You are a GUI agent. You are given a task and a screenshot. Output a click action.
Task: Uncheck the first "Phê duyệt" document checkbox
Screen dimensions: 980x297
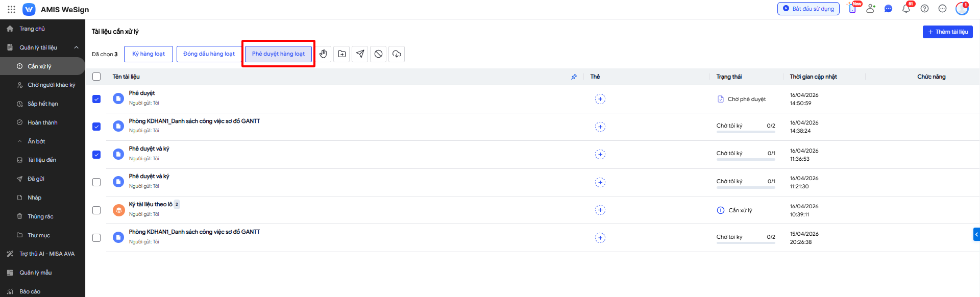(x=96, y=99)
